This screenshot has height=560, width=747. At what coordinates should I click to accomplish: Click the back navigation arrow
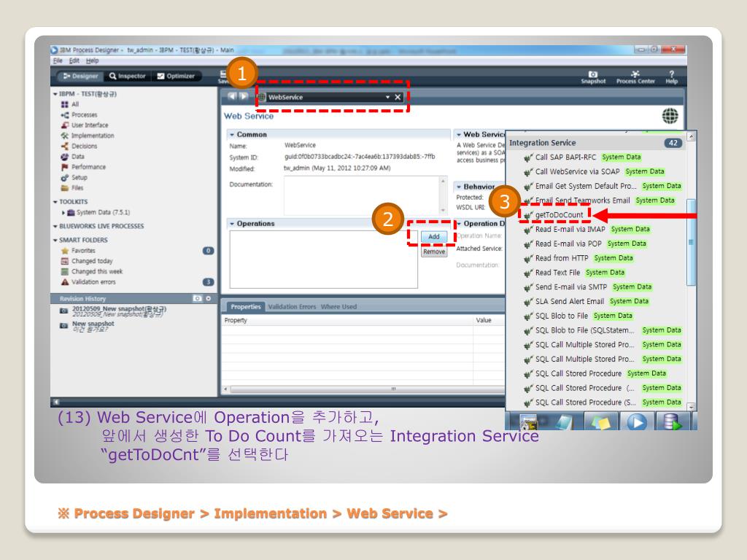(x=232, y=97)
